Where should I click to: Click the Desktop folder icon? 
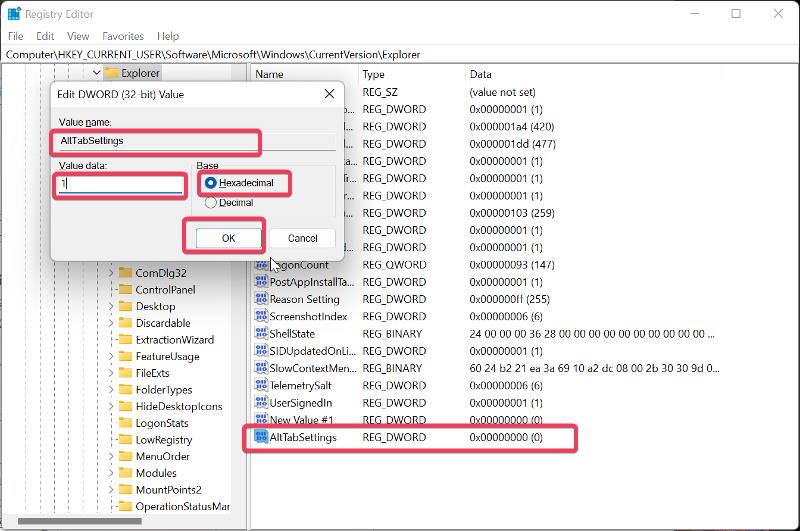126,306
